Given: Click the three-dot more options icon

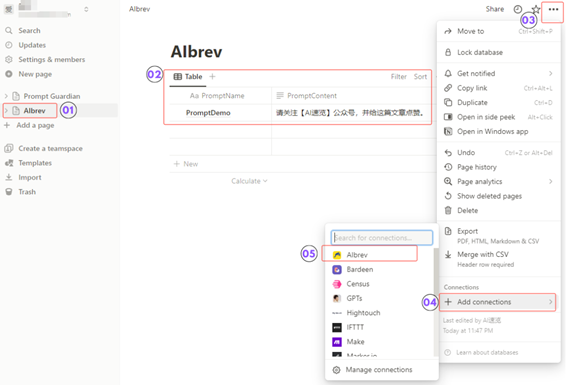Looking at the screenshot, I should pyautogui.click(x=553, y=9).
